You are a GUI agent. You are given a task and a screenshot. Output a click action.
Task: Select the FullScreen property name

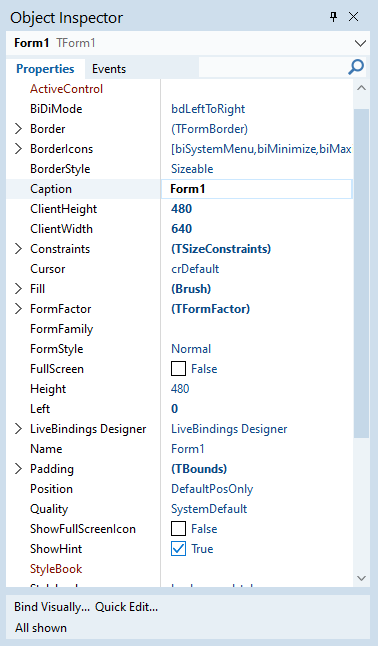tap(57, 369)
